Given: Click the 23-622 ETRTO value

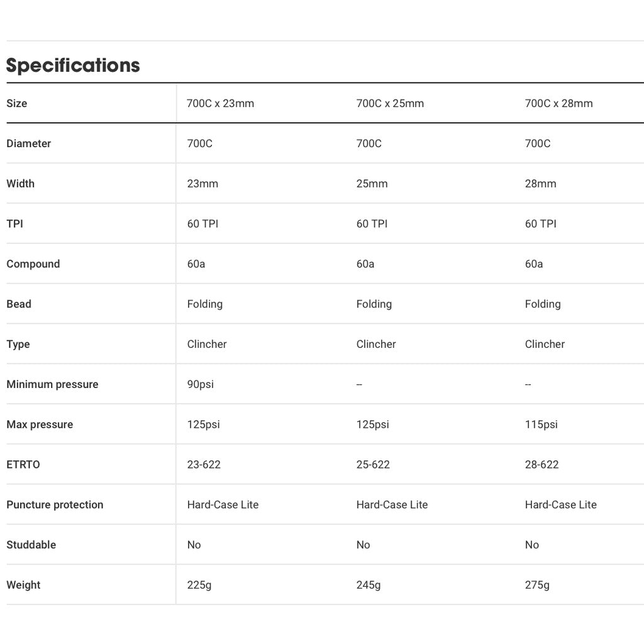Looking at the screenshot, I should (204, 465).
